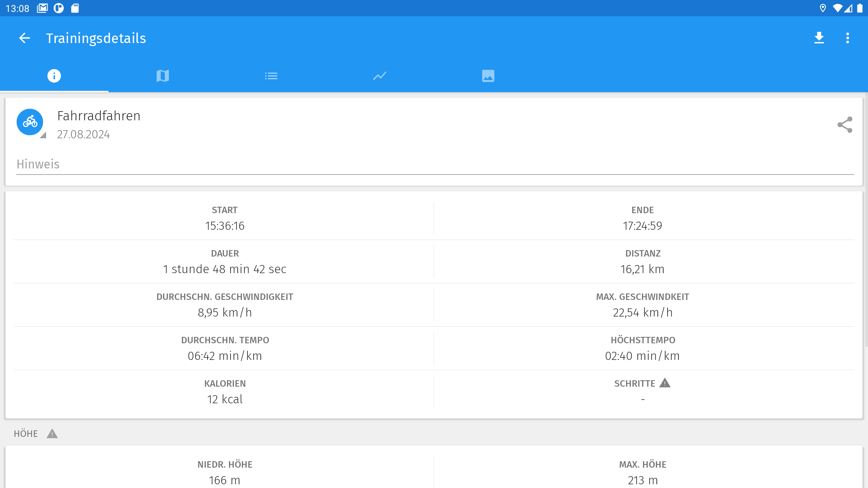Screen dimensions: 868x488
Task: Tap the Dauer duration value
Action: [224, 269]
